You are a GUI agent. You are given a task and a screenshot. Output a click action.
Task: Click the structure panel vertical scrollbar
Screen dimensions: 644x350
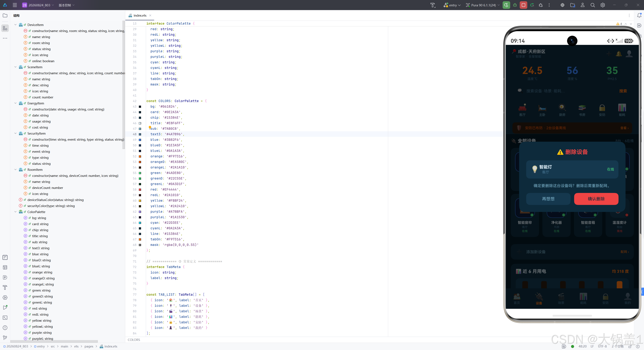(123, 85)
